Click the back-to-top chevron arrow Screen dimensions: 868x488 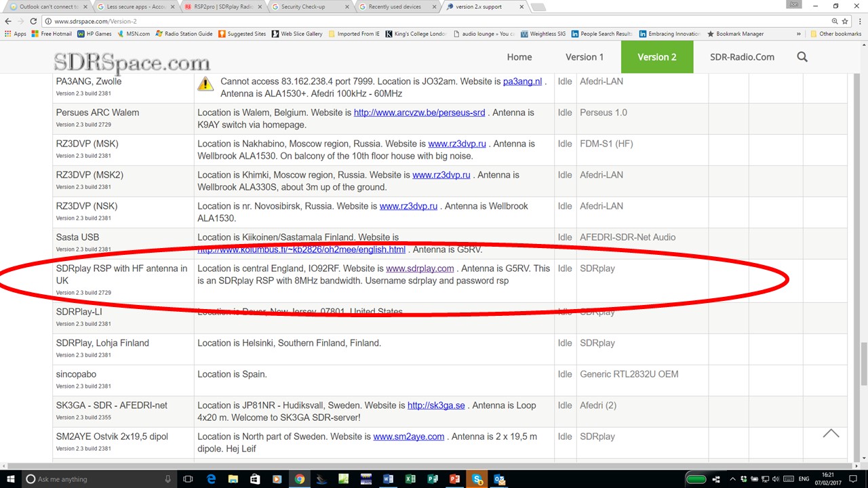pyautogui.click(x=831, y=434)
